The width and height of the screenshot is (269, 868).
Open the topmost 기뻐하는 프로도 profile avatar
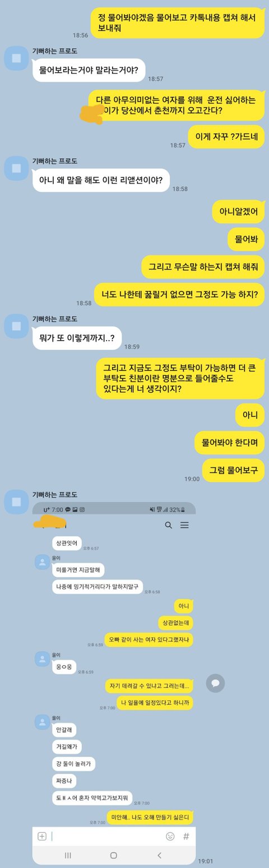[16, 58]
